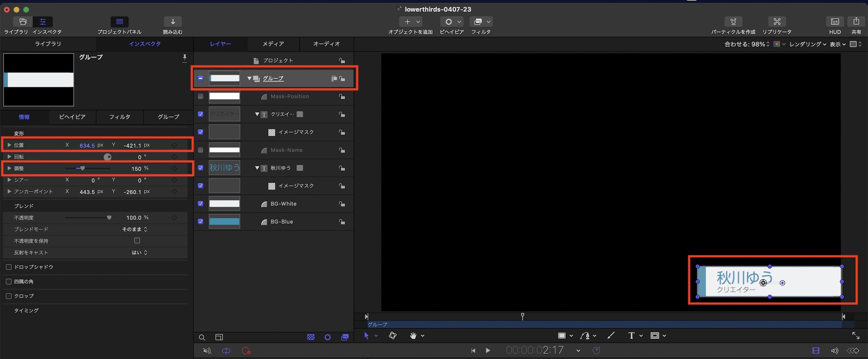Click the Share (共有) icon
The height and width of the screenshot is (359, 868).
(x=856, y=22)
